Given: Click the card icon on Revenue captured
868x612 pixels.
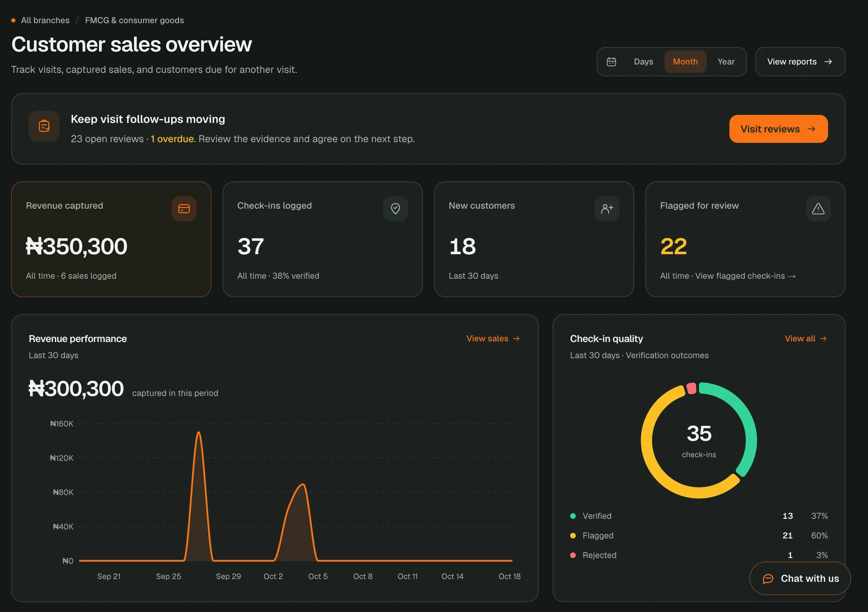Looking at the screenshot, I should point(184,209).
